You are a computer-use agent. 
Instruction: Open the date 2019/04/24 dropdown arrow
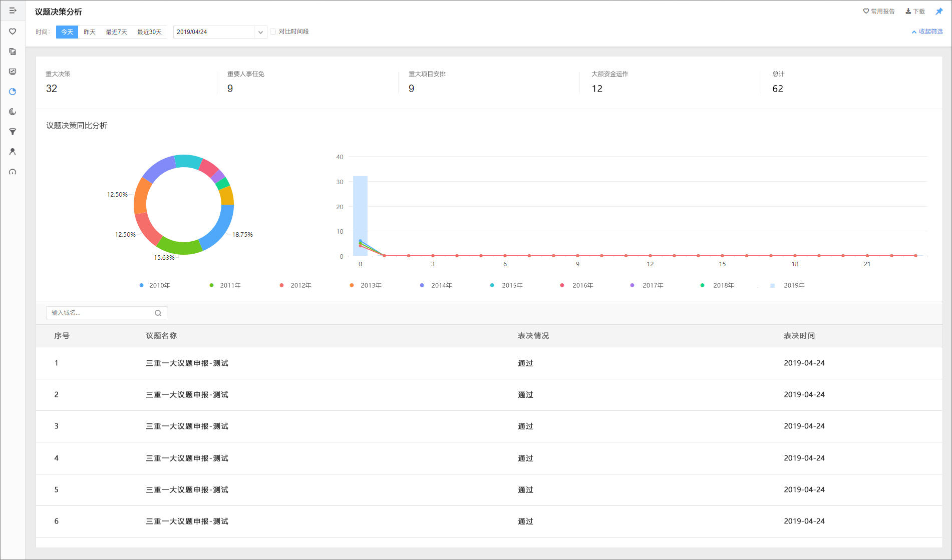click(x=260, y=32)
